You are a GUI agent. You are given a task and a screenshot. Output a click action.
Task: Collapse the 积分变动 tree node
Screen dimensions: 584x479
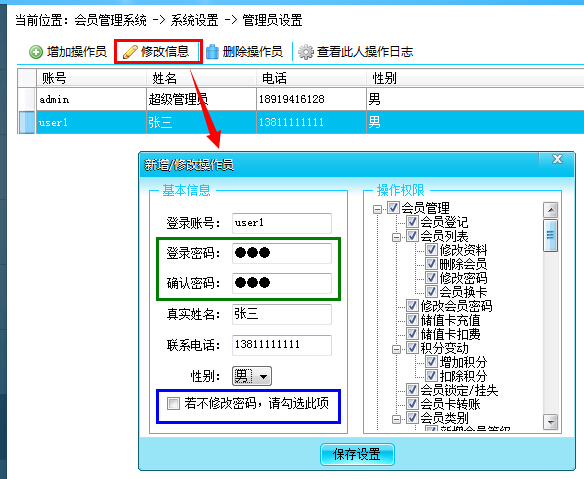(x=397, y=349)
